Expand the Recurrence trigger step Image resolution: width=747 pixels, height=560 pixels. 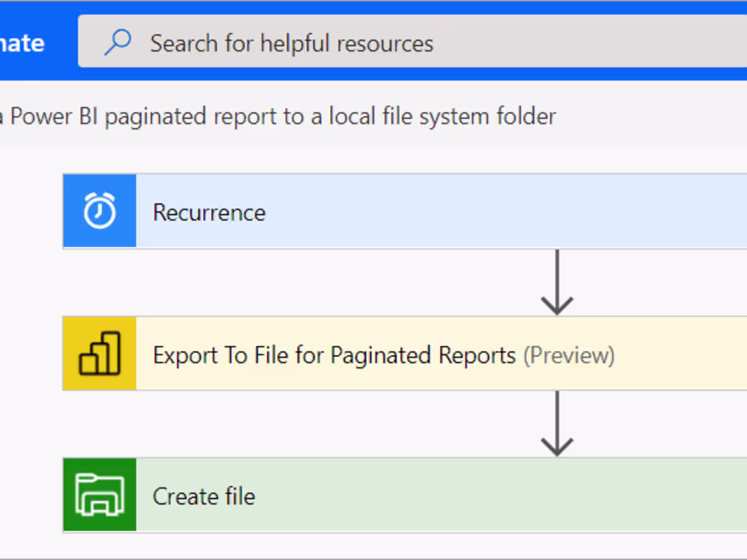[407, 210]
